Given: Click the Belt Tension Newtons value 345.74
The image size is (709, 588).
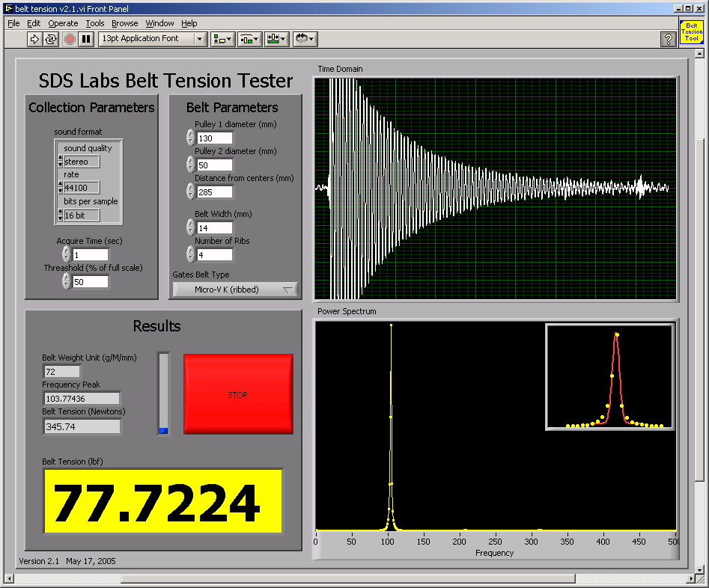Looking at the screenshot, I should pyautogui.click(x=82, y=426).
